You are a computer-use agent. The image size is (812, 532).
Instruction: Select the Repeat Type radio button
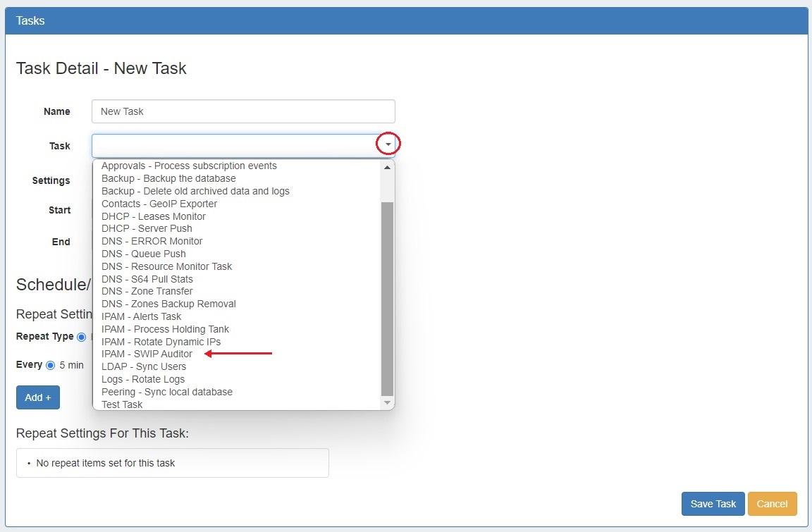(x=81, y=337)
